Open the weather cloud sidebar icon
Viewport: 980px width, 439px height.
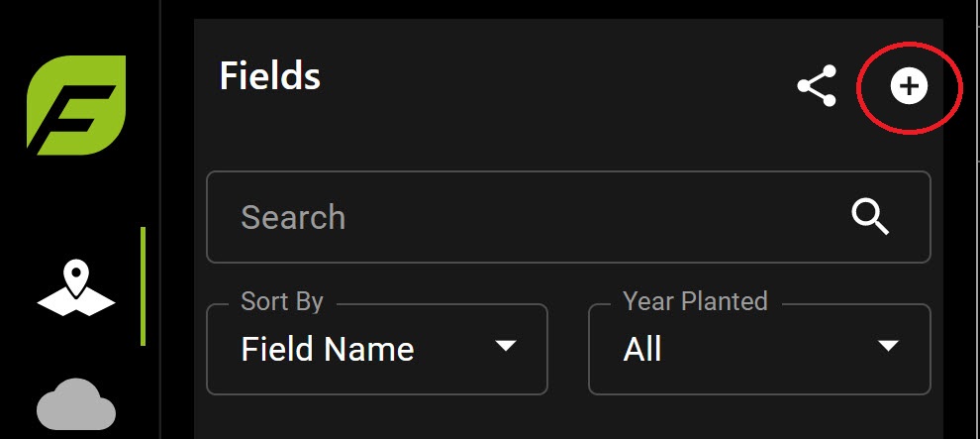[x=76, y=408]
